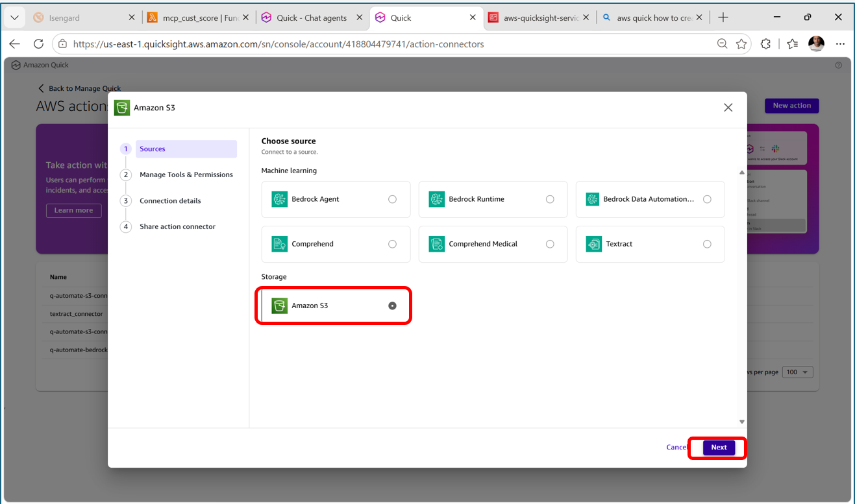The height and width of the screenshot is (504, 855).
Task: Go back with the browser back arrow
Action: pos(14,44)
